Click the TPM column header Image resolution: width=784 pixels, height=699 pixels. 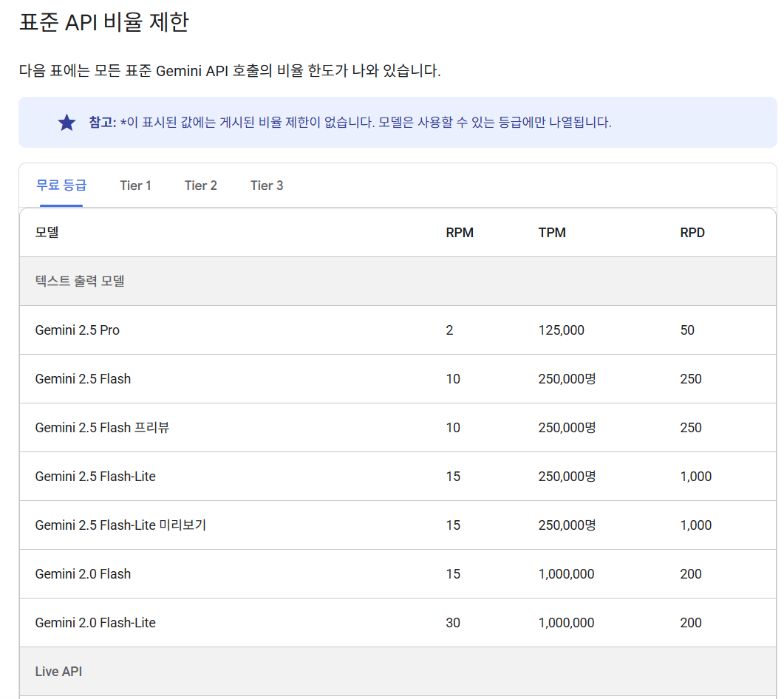[x=552, y=233]
